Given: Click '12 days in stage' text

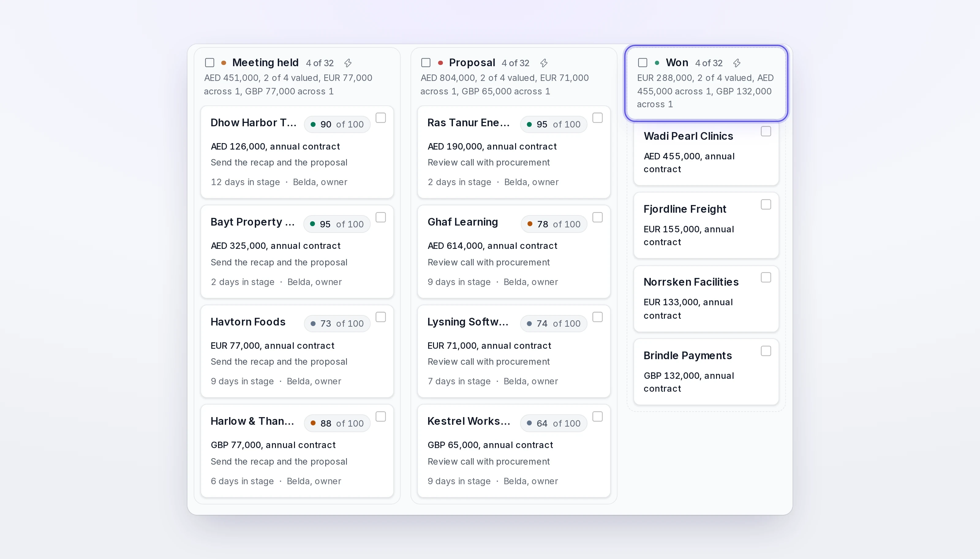Looking at the screenshot, I should point(246,182).
